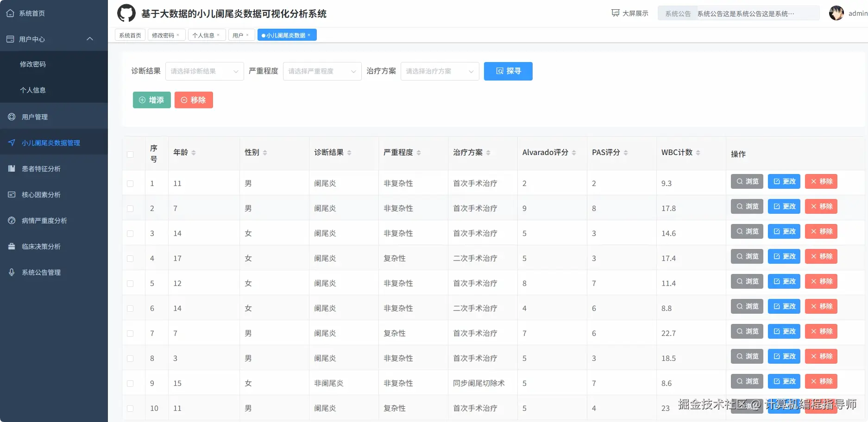
Task: Sort the table by Alvarado评分 column
Action: pos(573,152)
